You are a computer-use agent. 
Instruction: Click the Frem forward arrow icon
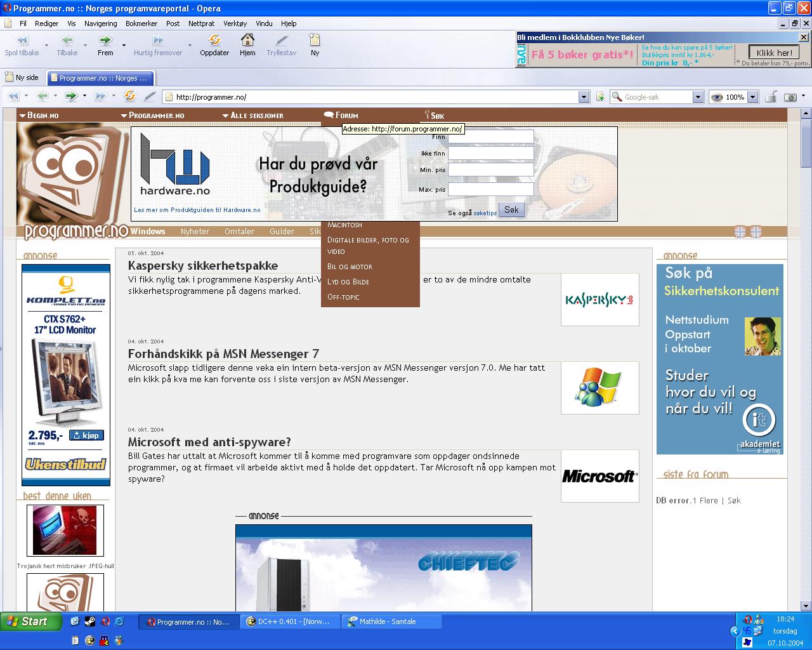(105, 40)
